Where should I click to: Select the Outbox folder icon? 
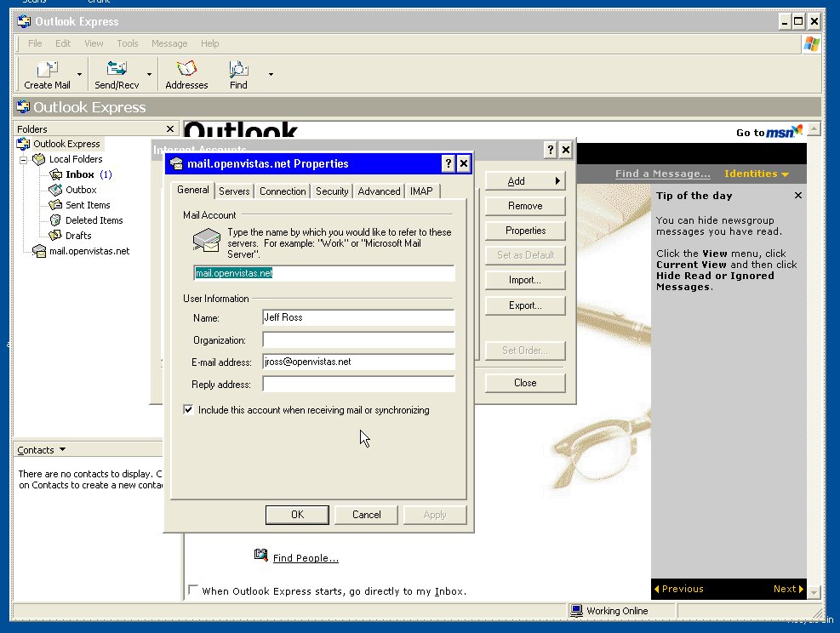point(55,190)
